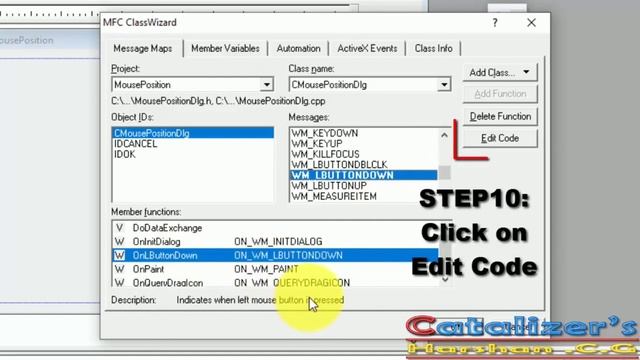Open the Class Info tab
This screenshot has width=640, height=360.
(x=433, y=48)
